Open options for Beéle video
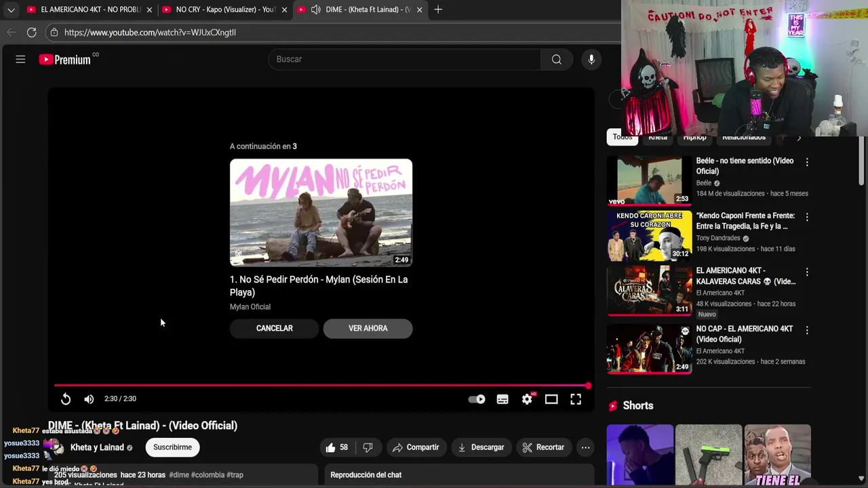Screen dimensions: 868x488 click(807, 163)
